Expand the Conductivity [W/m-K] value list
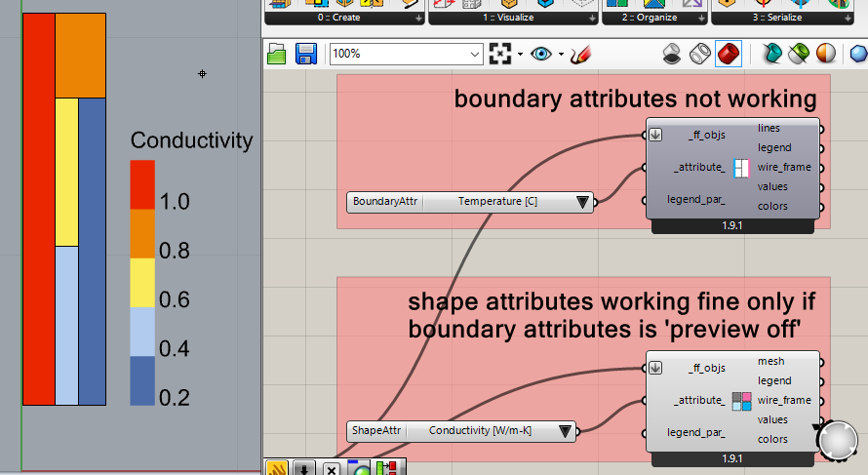The image size is (868, 475). pos(565,431)
